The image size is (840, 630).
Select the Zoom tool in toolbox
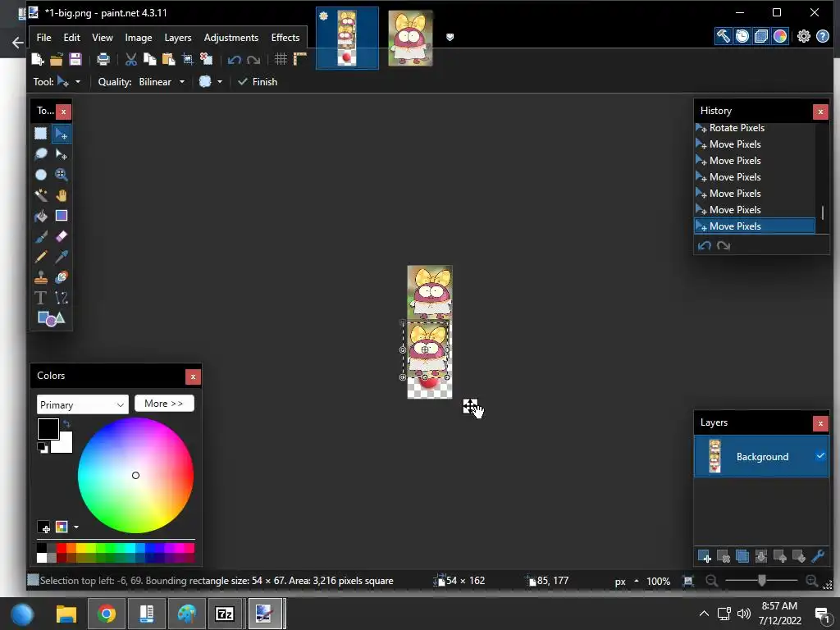61,175
